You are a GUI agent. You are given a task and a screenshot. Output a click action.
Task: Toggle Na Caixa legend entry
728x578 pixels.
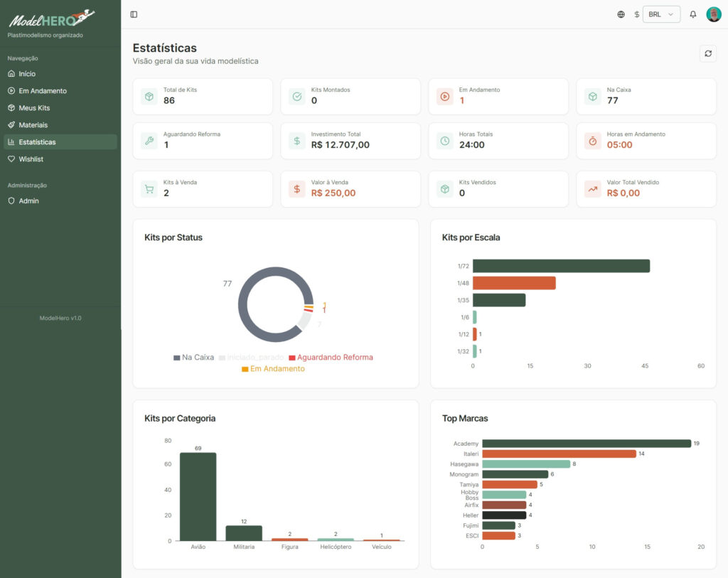(x=194, y=358)
